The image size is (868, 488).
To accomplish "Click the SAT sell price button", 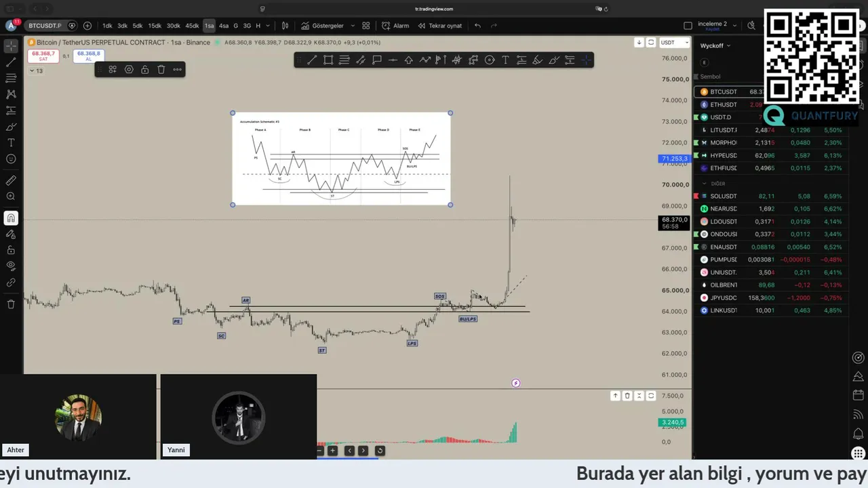I will coord(43,56).
